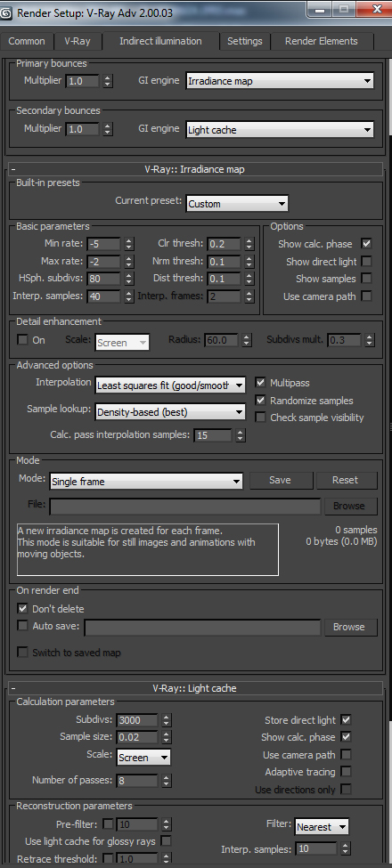Open the Interpolation type dropdown
This screenshot has height=868, width=392.
(170, 385)
